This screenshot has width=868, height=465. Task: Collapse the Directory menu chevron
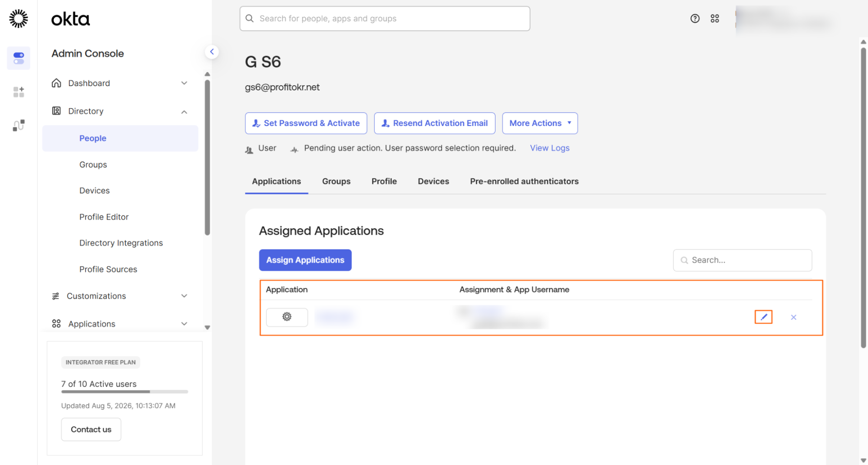(184, 112)
